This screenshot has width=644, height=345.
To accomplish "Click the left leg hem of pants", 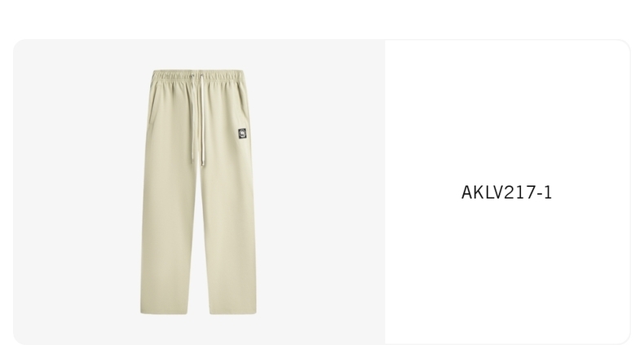I will tap(164, 312).
